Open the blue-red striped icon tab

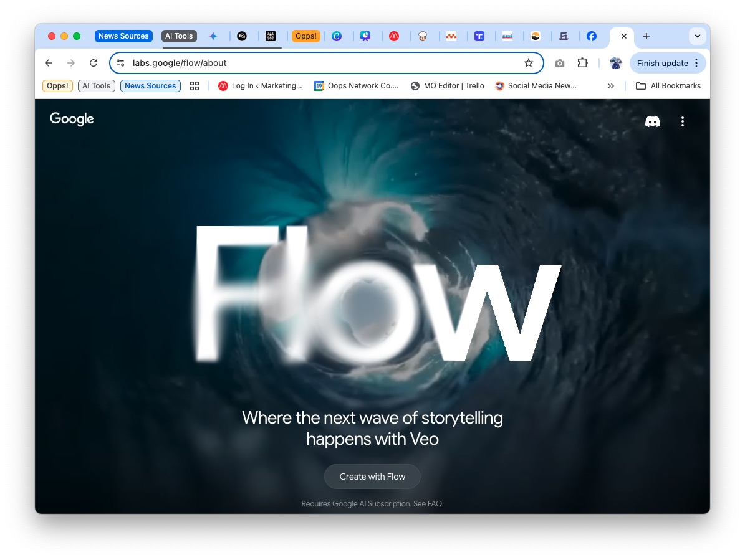[x=507, y=36]
